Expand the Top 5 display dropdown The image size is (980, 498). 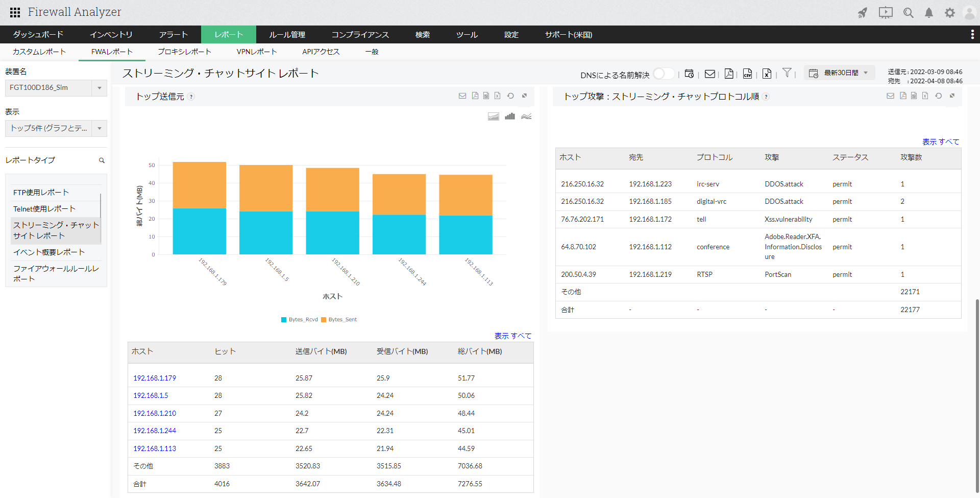[99, 128]
